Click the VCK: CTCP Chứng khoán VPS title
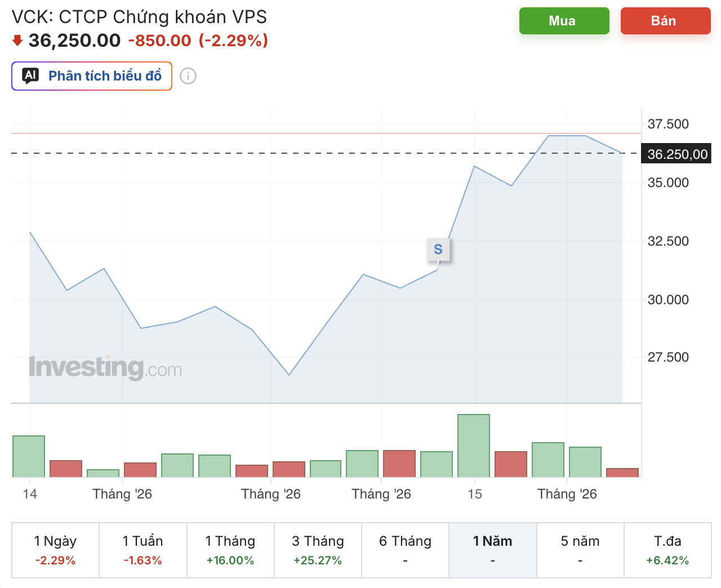 (139, 17)
